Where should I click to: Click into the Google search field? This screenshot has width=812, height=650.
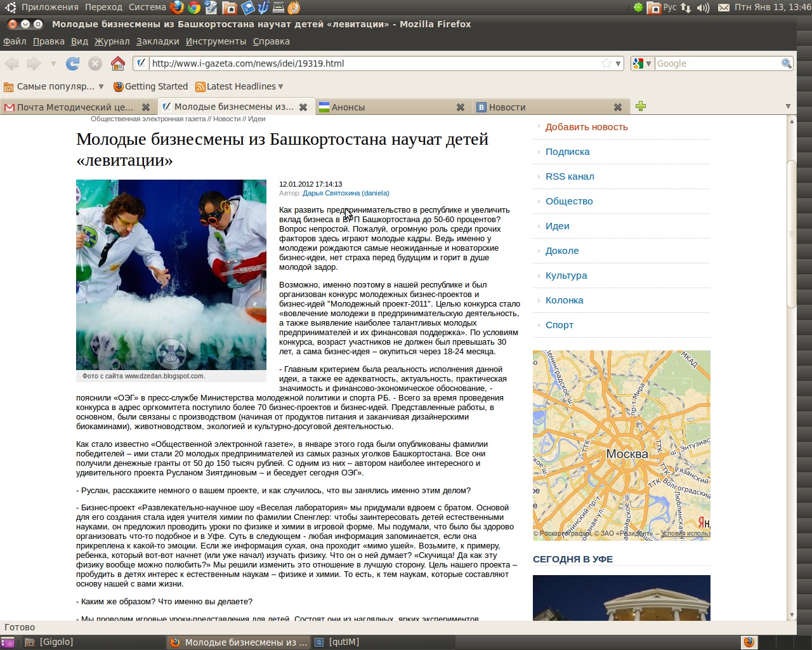tap(717, 63)
